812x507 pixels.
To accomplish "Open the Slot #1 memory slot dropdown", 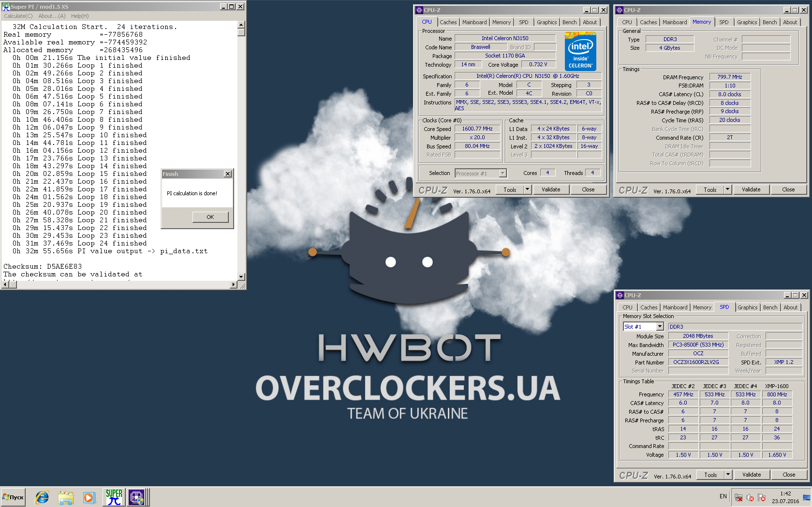I will (660, 327).
